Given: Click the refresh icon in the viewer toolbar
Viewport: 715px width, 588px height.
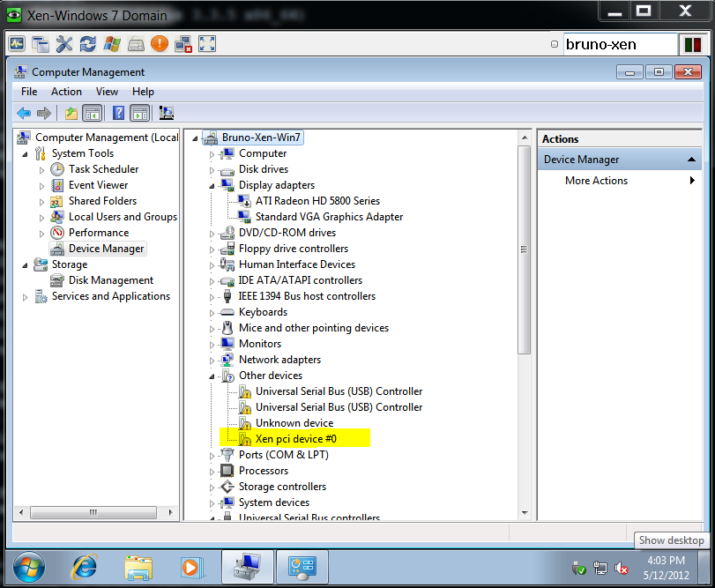Looking at the screenshot, I should [x=87, y=43].
